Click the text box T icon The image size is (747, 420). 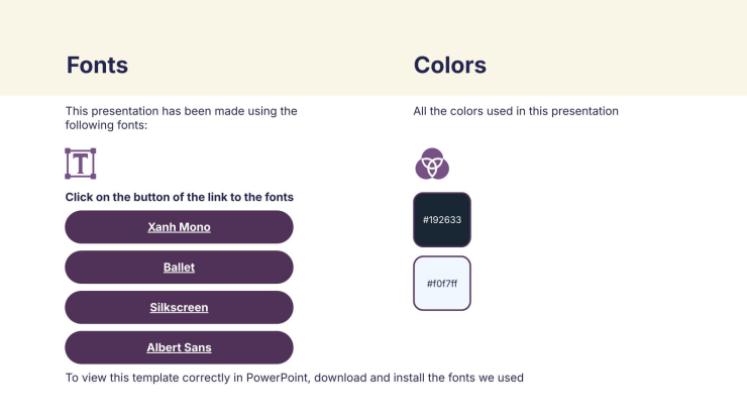(x=80, y=163)
